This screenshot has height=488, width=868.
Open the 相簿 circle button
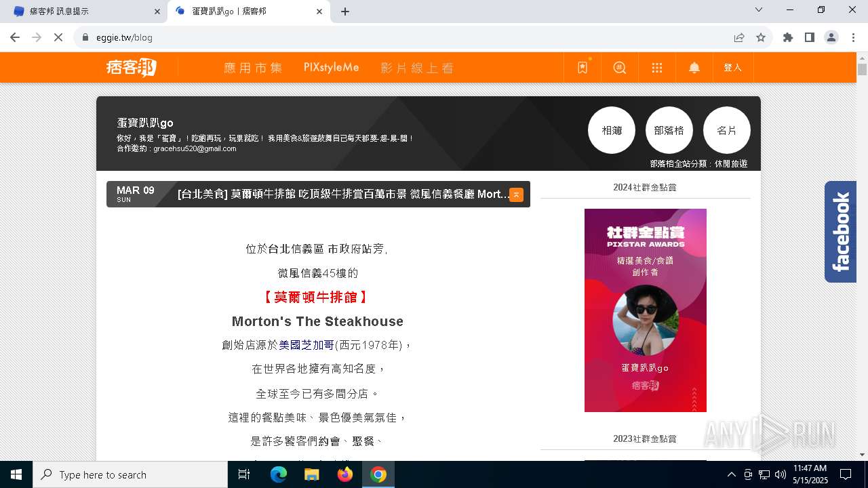pos(612,130)
